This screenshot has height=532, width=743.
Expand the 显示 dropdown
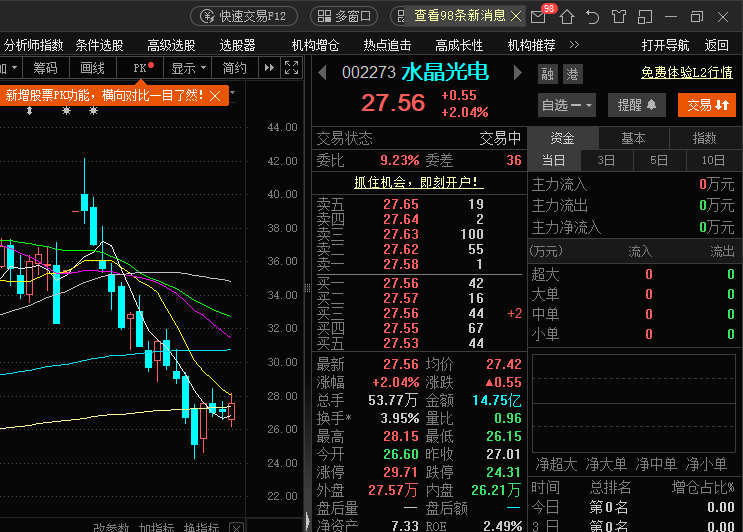[188, 68]
